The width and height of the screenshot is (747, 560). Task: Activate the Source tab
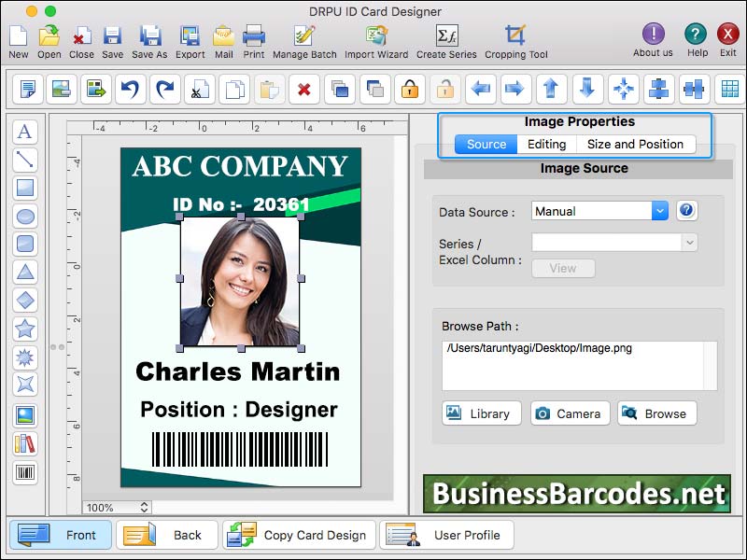pyautogui.click(x=486, y=144)
